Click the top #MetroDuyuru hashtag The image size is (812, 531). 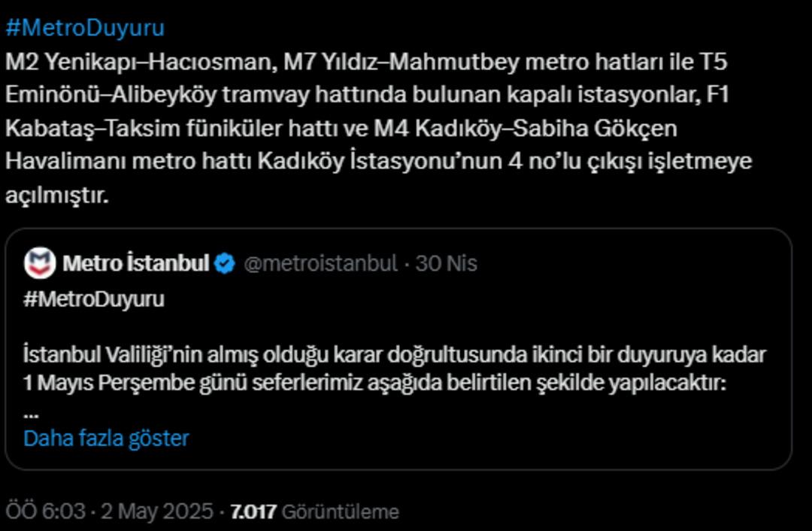click(84, 29)
